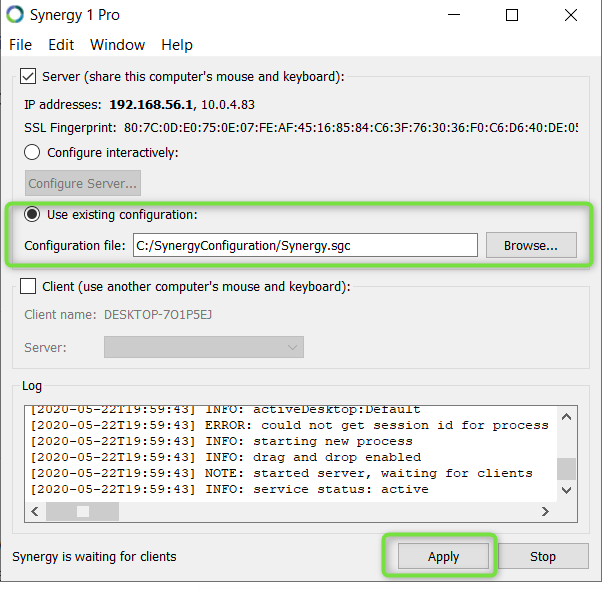This screenshot has height=589, width=605.
Task: Click the drag and drop enabled log line
Action: pos(226,457)
